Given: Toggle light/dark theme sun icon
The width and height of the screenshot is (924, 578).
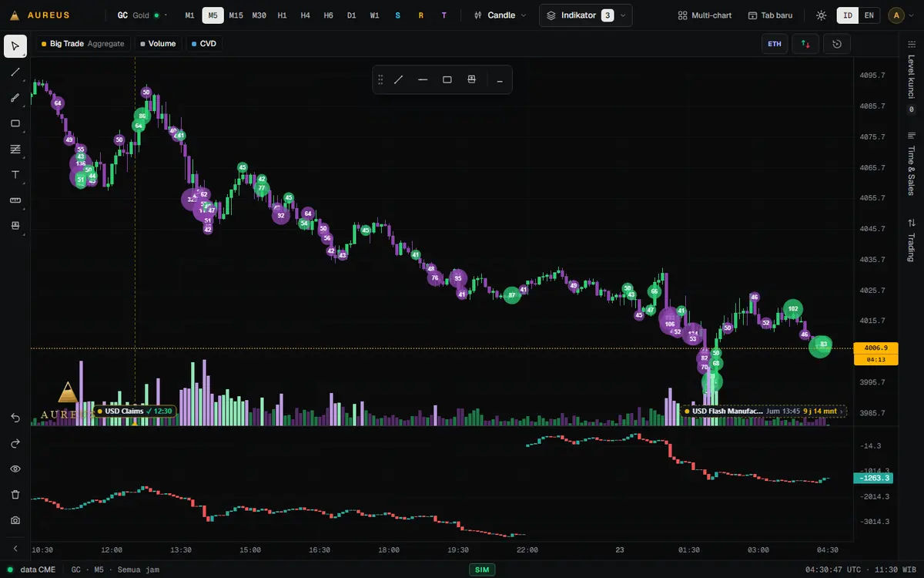Looking at the screenshot, I should [822, 15].
